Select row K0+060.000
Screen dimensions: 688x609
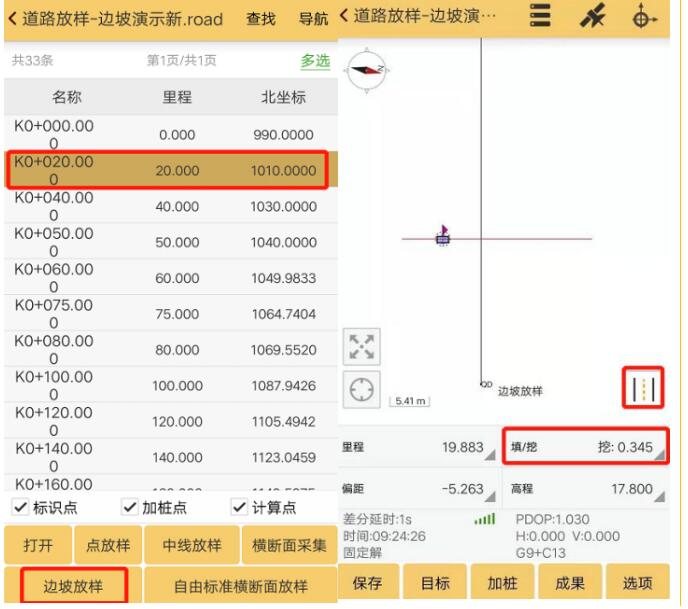coord(171,278)
